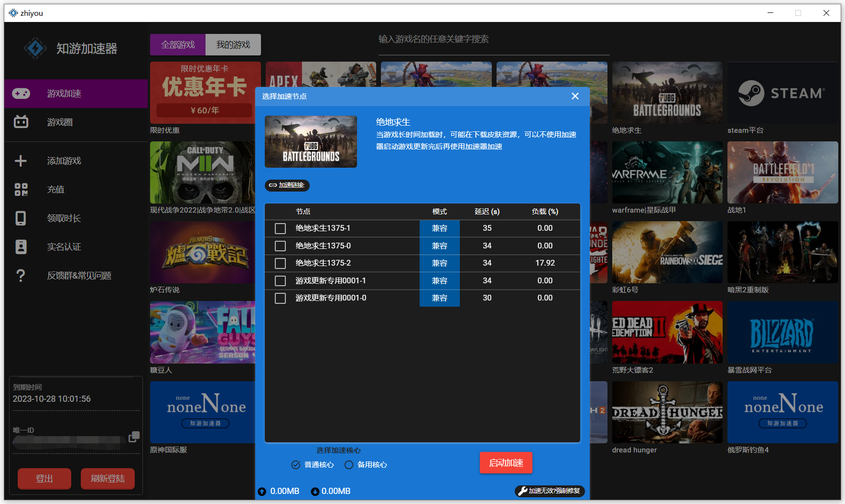Tick the checkbox for 绝地求生1375-1
Viewport: 845px width, 504px height.
pyautogui.click(x=280, y=229)
